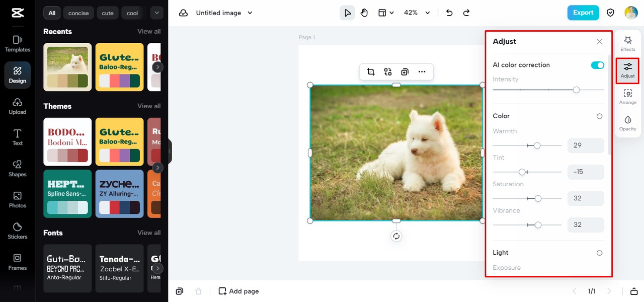
Task: Adjust the Tint slider
Action: [527, 172]
